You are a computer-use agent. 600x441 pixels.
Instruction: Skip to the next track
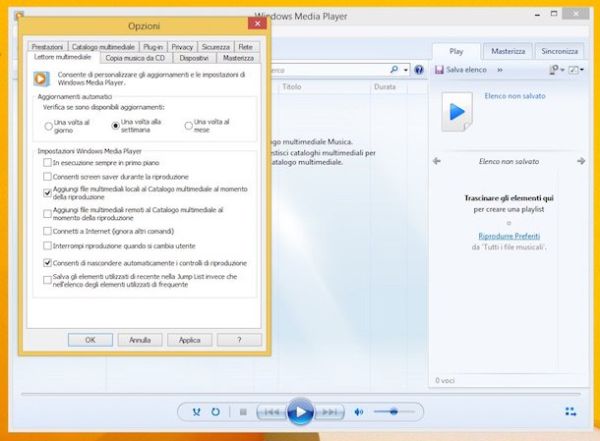(x=329, y=411)
